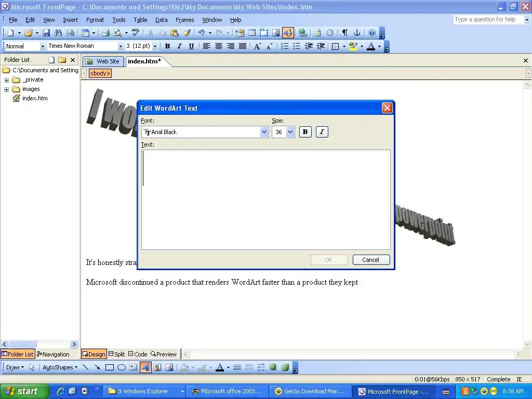
Task: Click the Find binoculars icon
Action: point(58,33)
